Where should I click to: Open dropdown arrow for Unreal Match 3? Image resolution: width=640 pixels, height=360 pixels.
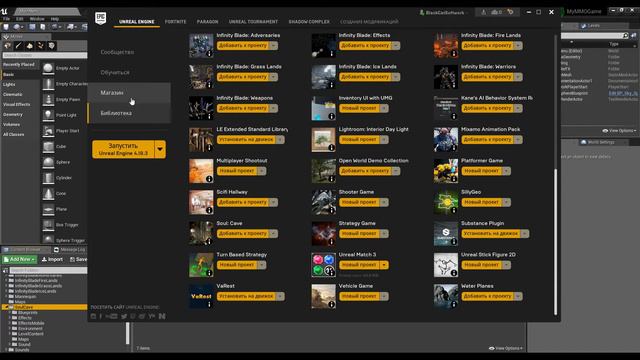point(384,265)
